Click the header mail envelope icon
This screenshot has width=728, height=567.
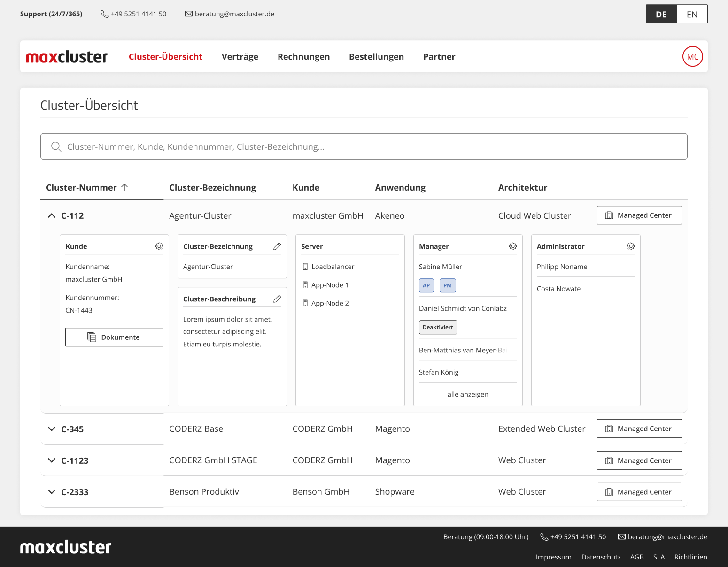189,14
